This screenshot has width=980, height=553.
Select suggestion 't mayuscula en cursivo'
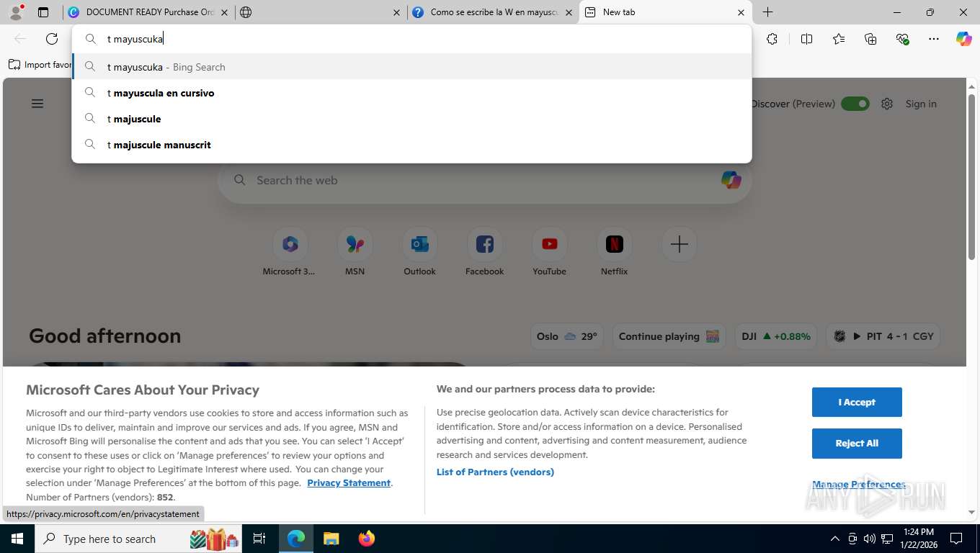(411, 93)
